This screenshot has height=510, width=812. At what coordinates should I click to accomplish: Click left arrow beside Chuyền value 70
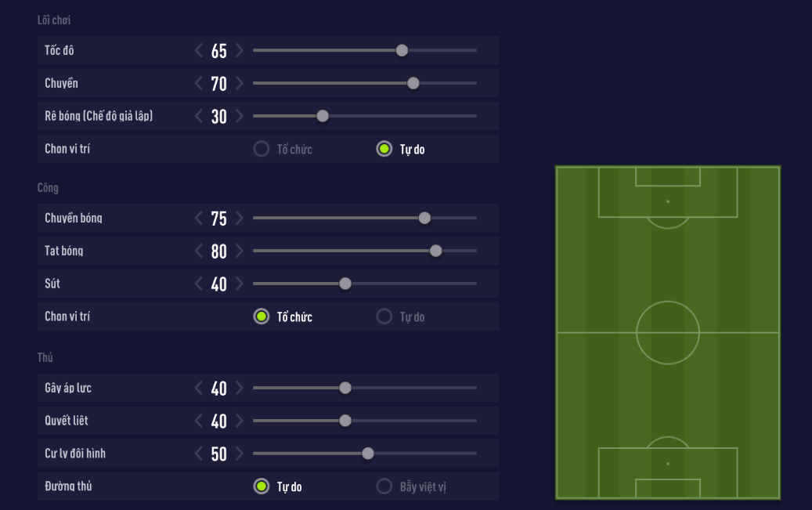pyautogui.click(x=199, y=84)
